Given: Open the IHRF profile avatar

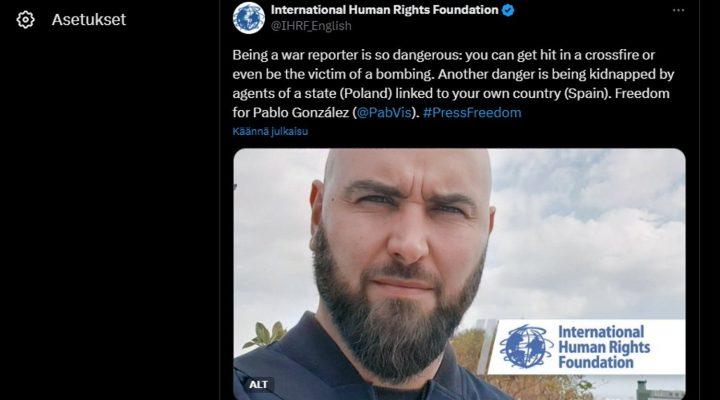Looking at the screenshot, I should click(248, 18).
